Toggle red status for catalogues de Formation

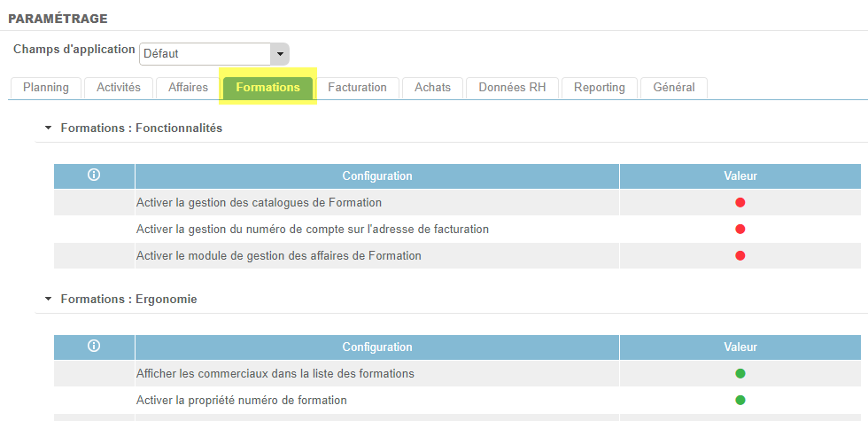(740, 203)
